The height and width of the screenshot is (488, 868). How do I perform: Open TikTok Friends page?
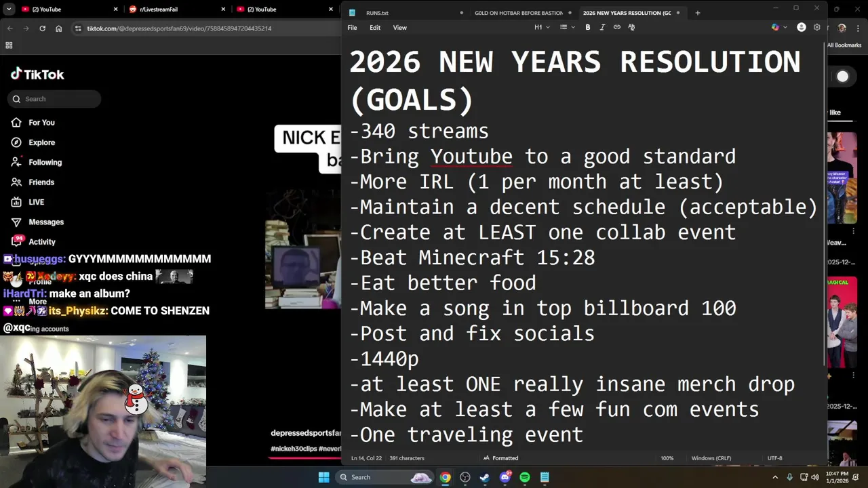(33, 182)
